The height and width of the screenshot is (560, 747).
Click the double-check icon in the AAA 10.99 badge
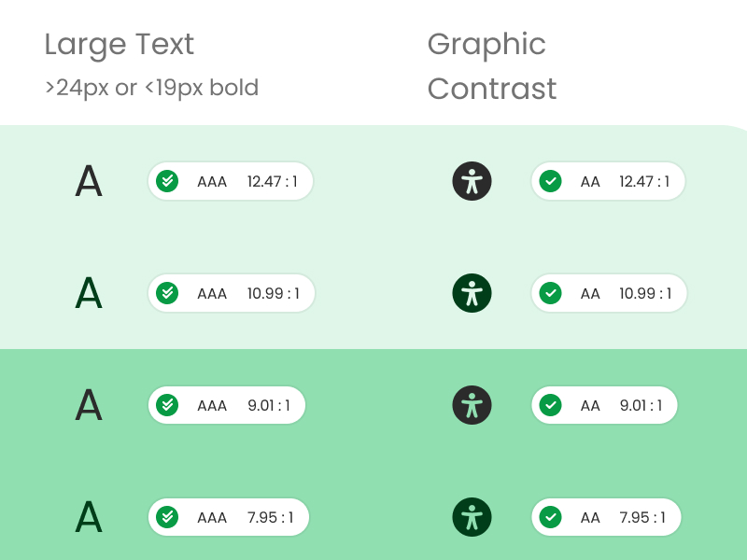pyautogui.click(x=167, y=293)
